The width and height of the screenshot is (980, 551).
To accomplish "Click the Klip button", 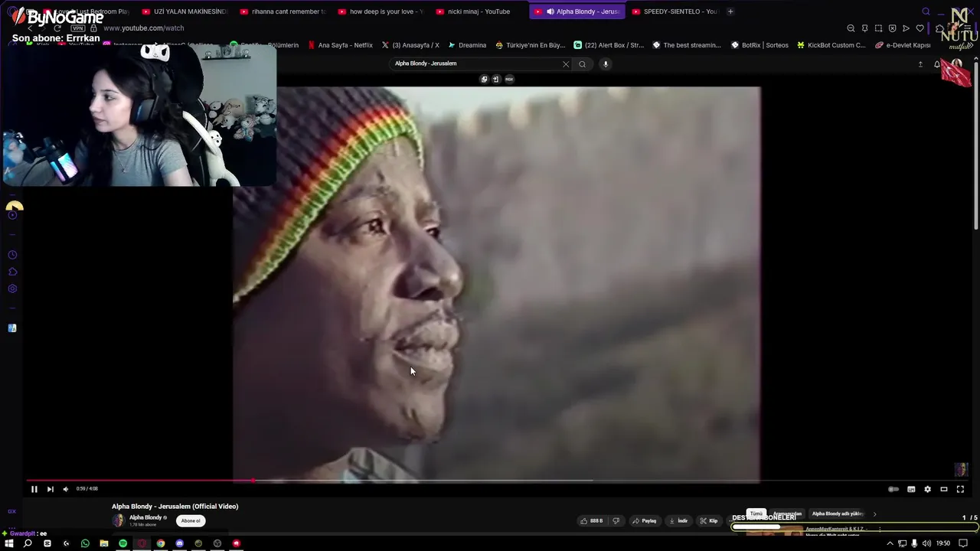I will (709, 520).
